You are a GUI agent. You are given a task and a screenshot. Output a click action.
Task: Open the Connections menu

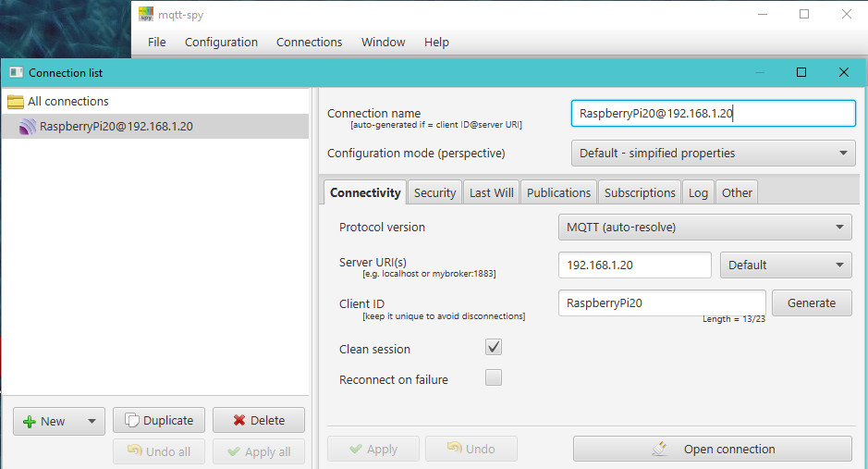[309, 42]
